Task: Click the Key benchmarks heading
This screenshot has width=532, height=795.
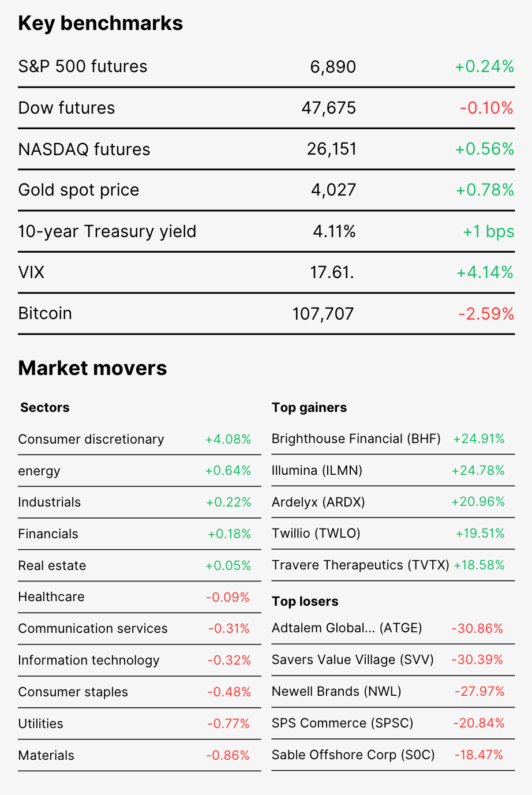Action: tap(100, 23)
